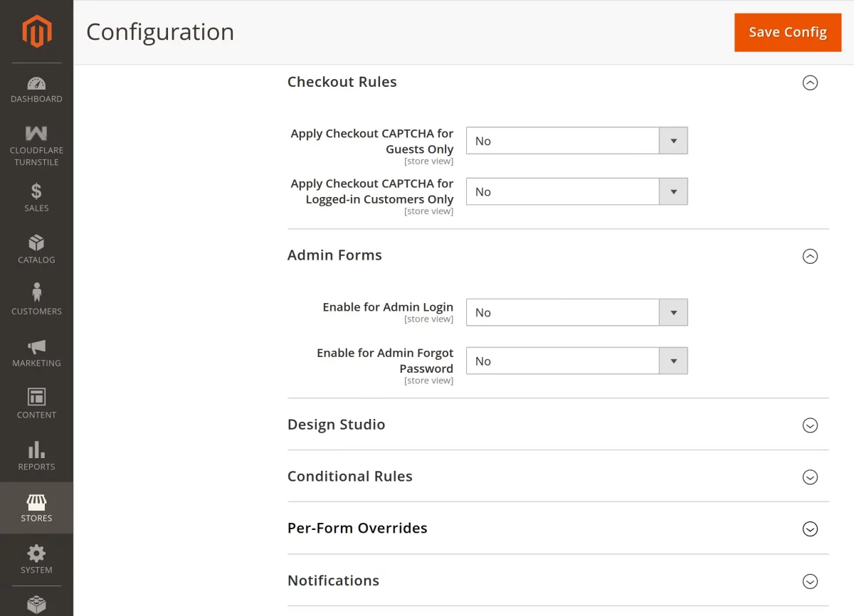Viewport: 854px width, 616px height.
Task: Open the partner extensions cube icon
Action: 36,605
